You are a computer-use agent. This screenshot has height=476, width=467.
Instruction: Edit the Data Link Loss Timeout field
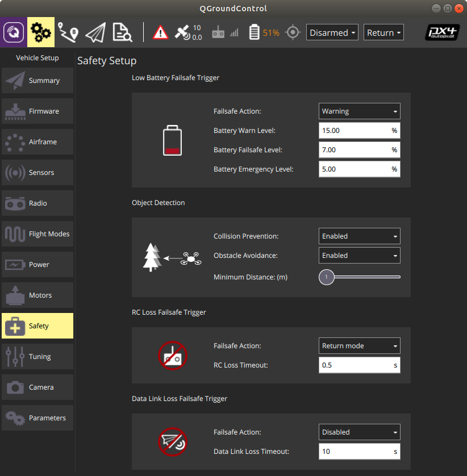(360, 451)
